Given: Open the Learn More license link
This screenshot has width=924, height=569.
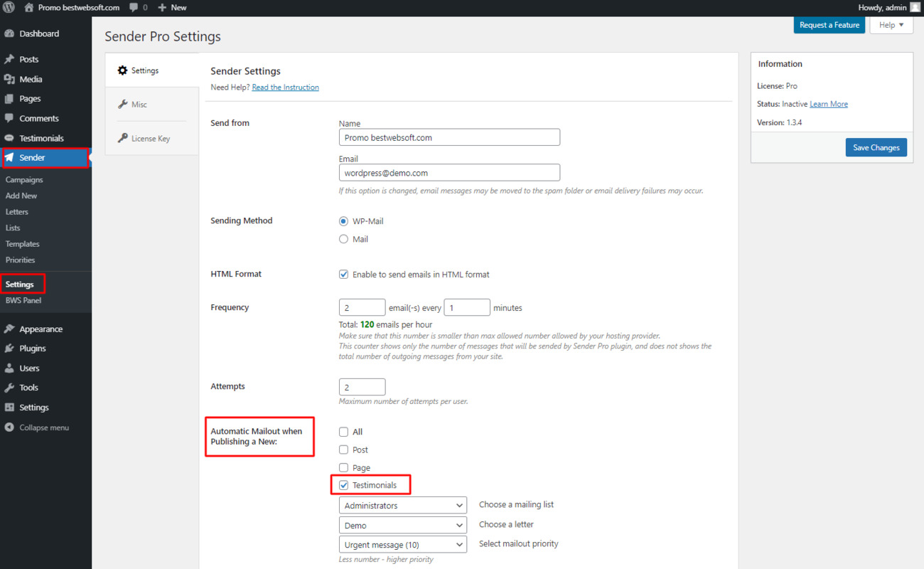Looking at the screenshot, I should click(x=829, y=104).
